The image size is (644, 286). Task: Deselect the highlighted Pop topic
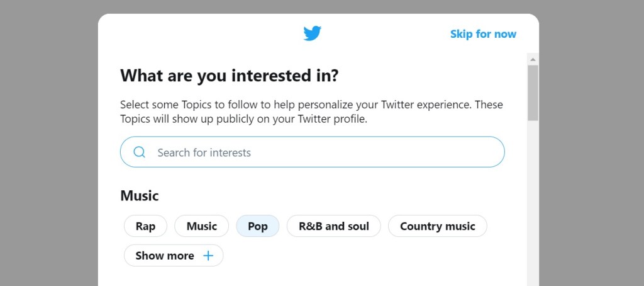pyautogui.click(x=257, y=226)
